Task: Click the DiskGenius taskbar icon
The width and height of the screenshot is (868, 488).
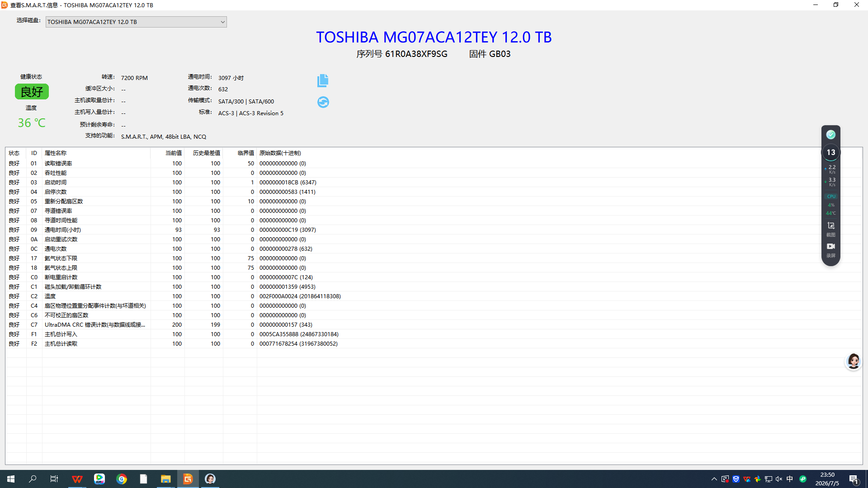Action: (188, 479)
